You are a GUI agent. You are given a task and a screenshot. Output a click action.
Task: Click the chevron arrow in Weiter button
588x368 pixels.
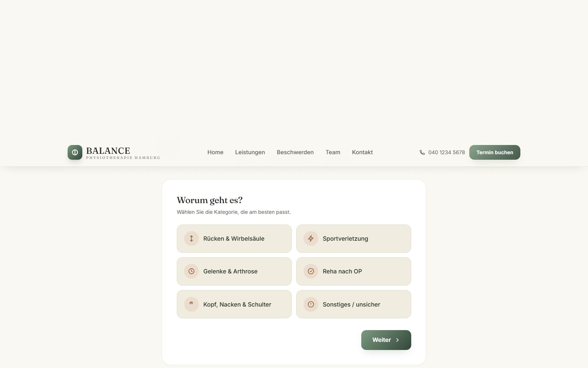(397, 340)
